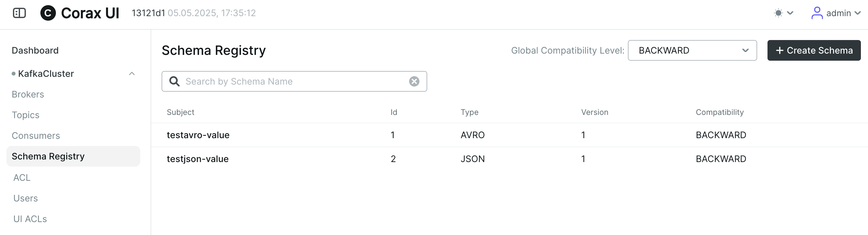The image size is (868, 235).
Task: Open Brokers in sidebar
Action: 28,94
